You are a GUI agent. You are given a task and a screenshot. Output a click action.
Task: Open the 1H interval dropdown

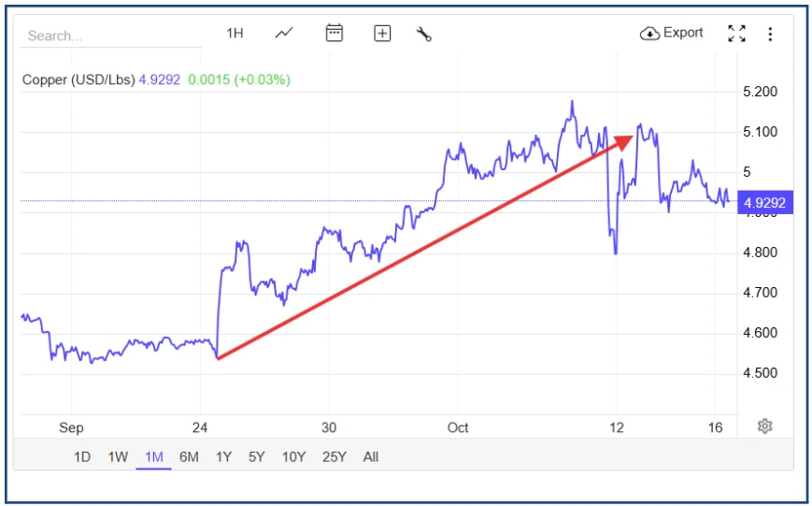[x=235, y=34]
